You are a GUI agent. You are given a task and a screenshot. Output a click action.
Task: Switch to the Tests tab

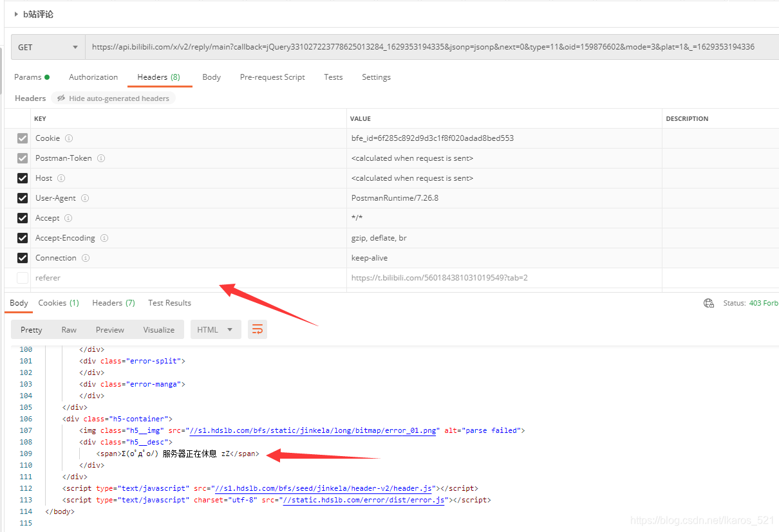coord(333,77)
